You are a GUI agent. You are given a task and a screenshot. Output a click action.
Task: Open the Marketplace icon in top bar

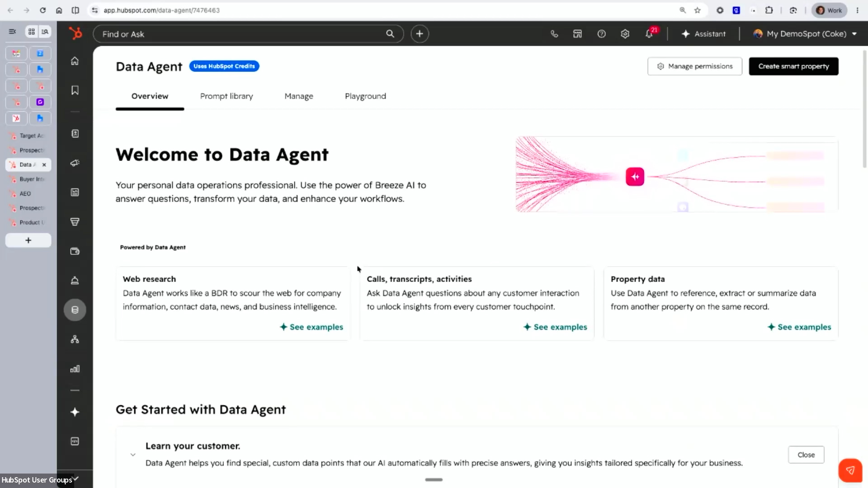pos(578,34)
